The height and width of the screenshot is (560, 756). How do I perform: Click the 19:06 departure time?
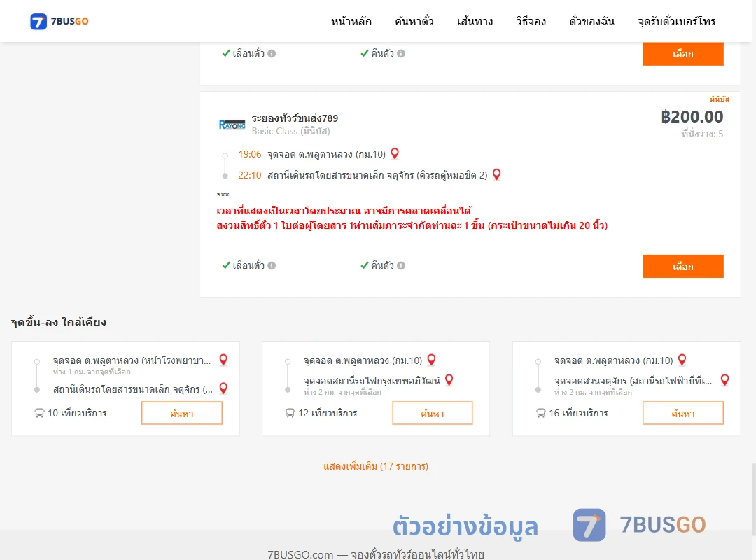[250, 154]
